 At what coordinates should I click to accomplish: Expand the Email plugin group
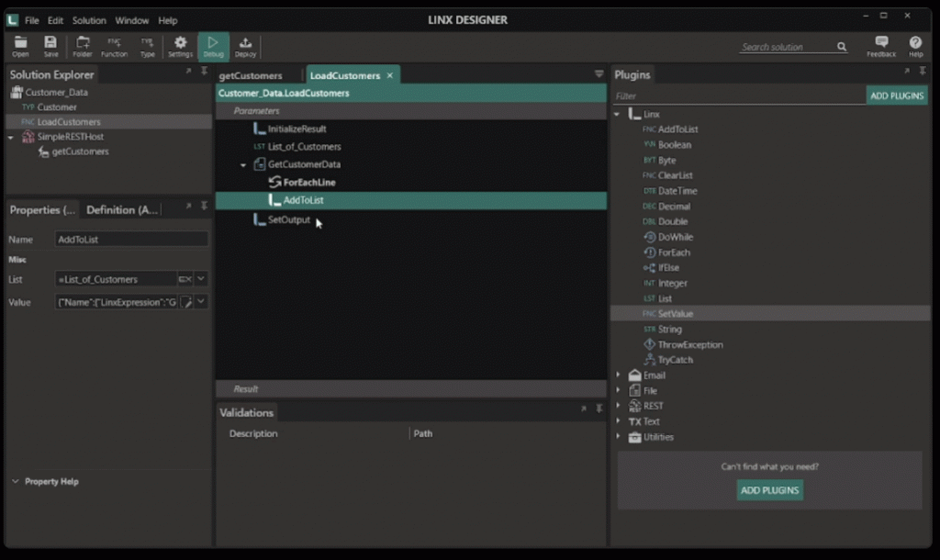pyautogui.click(x=618, y=375)
